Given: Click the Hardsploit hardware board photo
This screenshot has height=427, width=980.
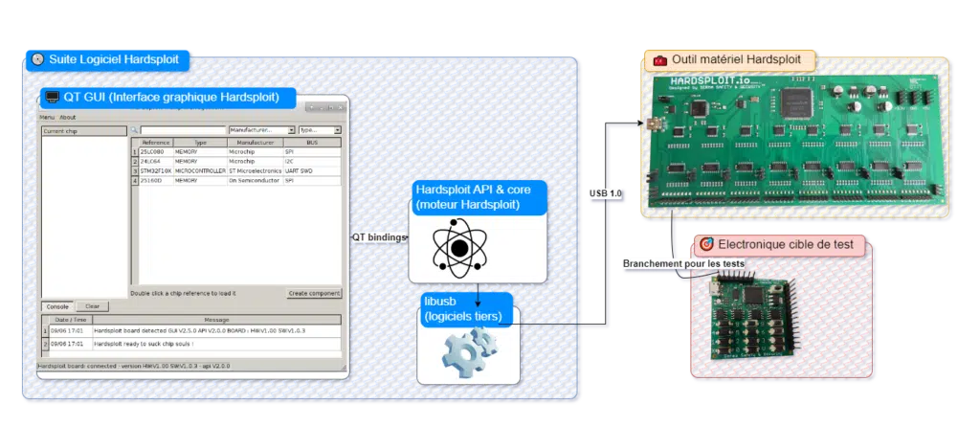Looking at the screenshot, I should (x=795, y=142).
